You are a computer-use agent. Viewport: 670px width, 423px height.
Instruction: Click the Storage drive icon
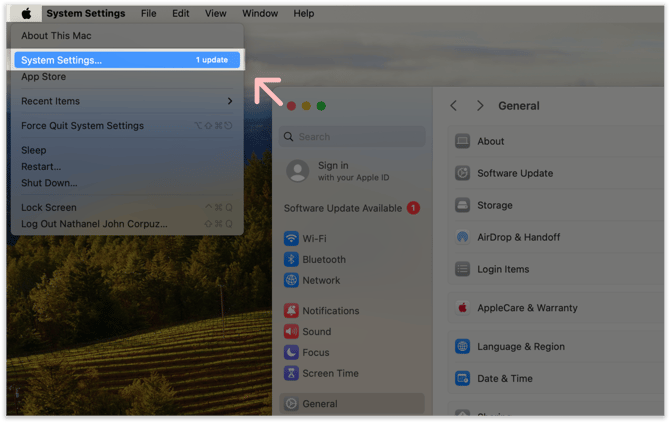pos(462,205)
